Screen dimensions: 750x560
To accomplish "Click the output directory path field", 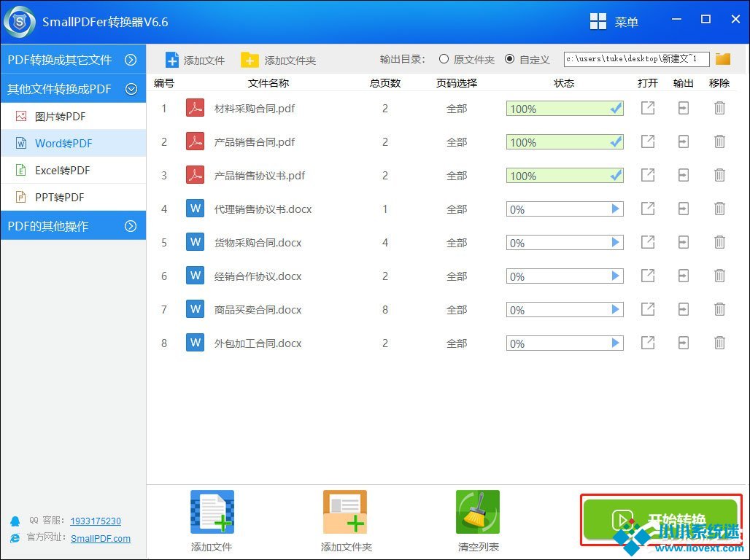I will 635,59.
